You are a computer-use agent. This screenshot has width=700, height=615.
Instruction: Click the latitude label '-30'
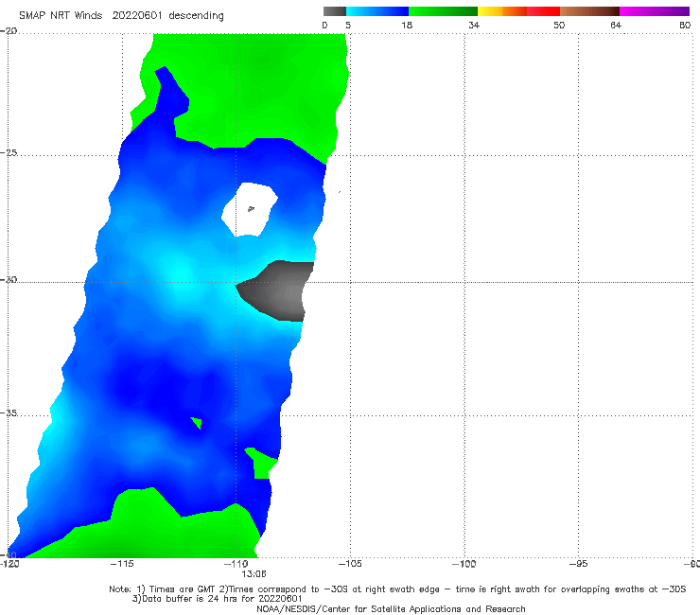(x=9, y=279)
